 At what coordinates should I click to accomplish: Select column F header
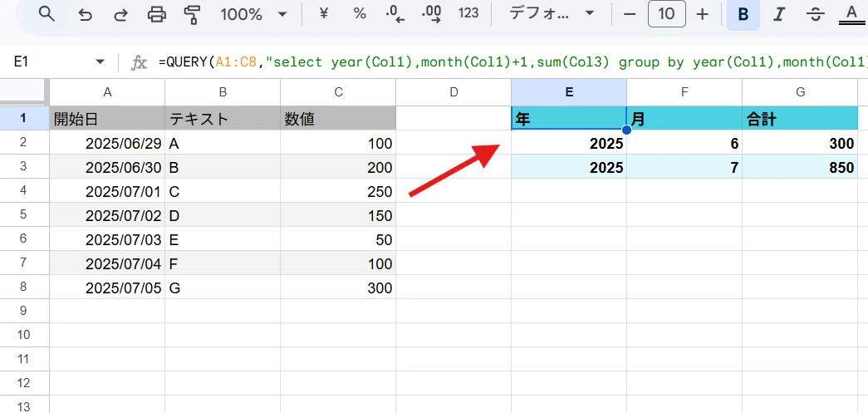(x=684, y=92)
